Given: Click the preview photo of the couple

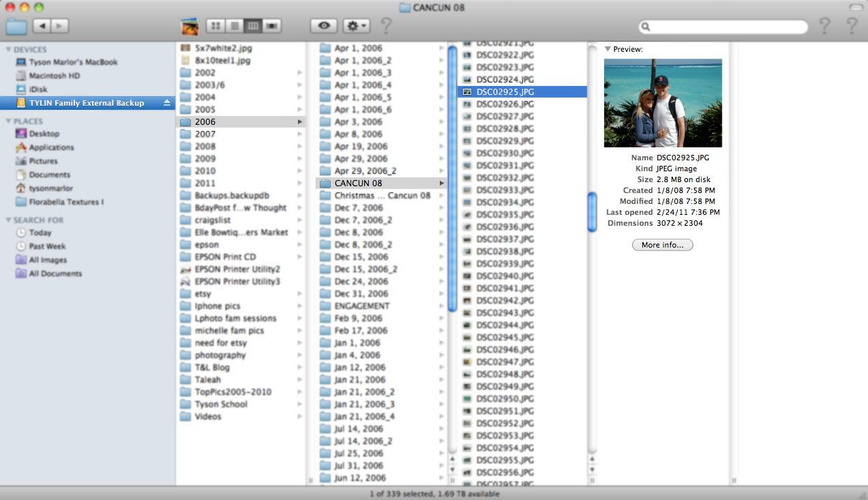Looking at the screenshot, I should [x=663, y=103].
